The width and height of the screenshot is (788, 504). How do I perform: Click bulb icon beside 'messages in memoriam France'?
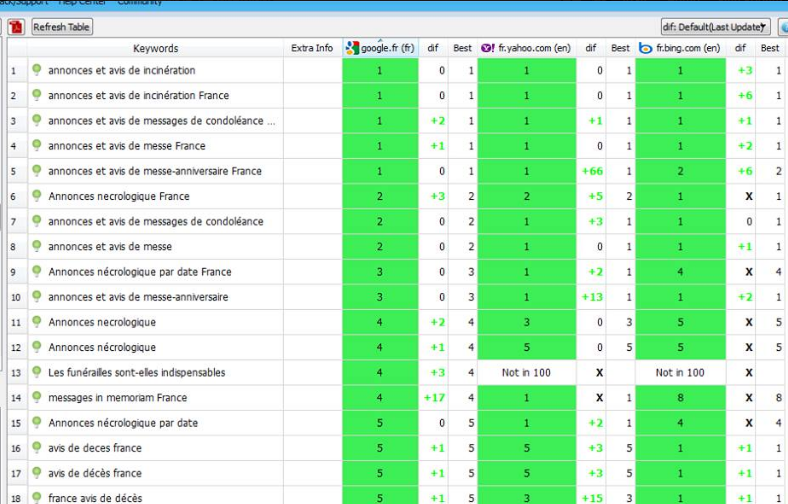click(37, 397)
